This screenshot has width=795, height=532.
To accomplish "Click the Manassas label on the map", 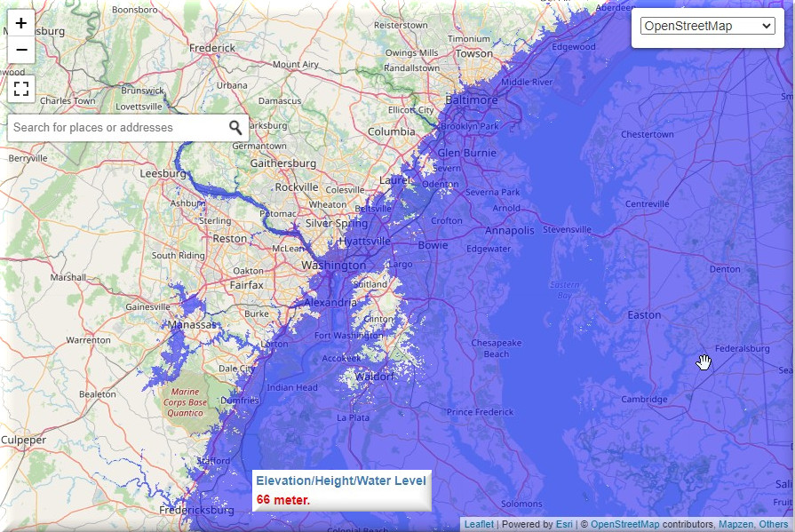I will [x=191, y=325].
